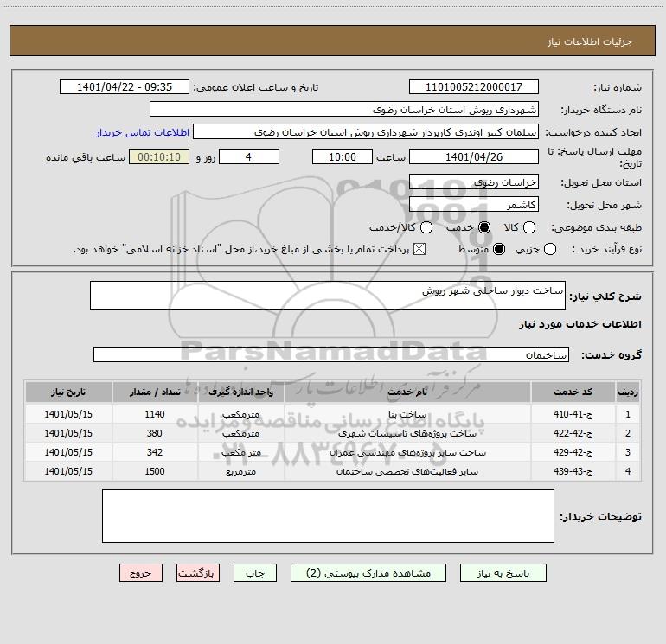
Task: Toggle the Islamic treasury payment checkbox
Action: click(419, 249)
